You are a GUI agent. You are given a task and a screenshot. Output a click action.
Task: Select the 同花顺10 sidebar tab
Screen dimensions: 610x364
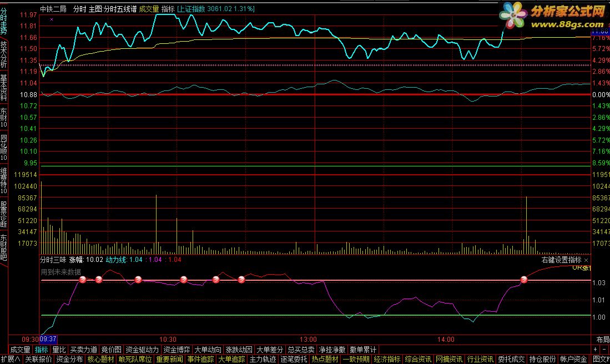(x=3, y=148)
